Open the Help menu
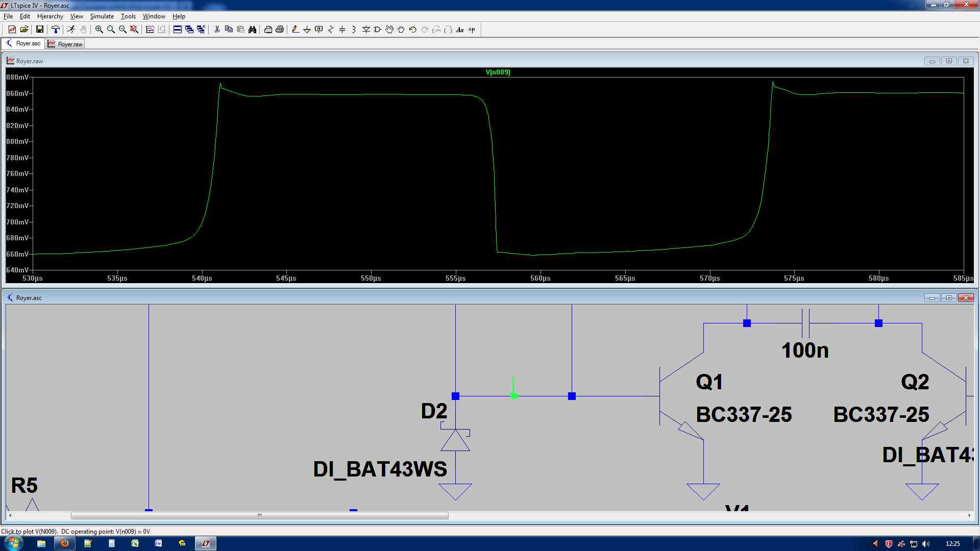980x551 pixels. 179,16
